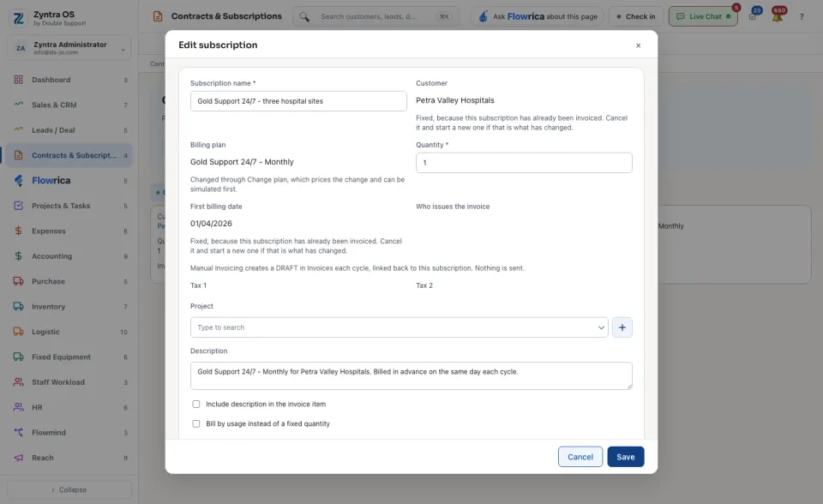
Task: Click the Zyntra OS logo icon
Action: [18, 18]
